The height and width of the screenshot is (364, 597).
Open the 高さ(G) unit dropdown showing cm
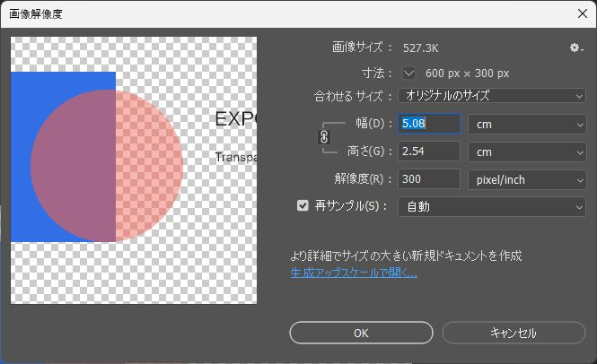pyautogui.click(x=527, y=152)
